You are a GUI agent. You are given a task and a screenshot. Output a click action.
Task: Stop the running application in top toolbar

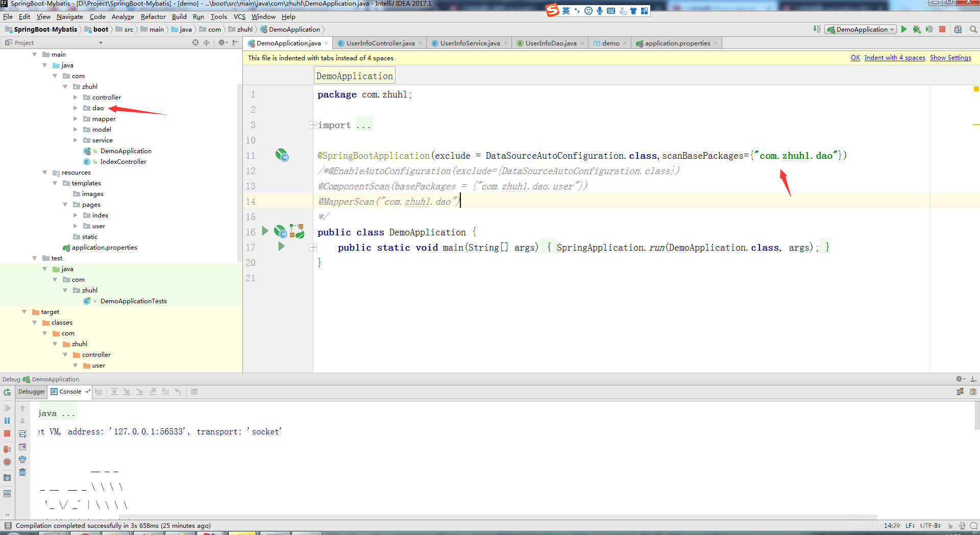942,30
